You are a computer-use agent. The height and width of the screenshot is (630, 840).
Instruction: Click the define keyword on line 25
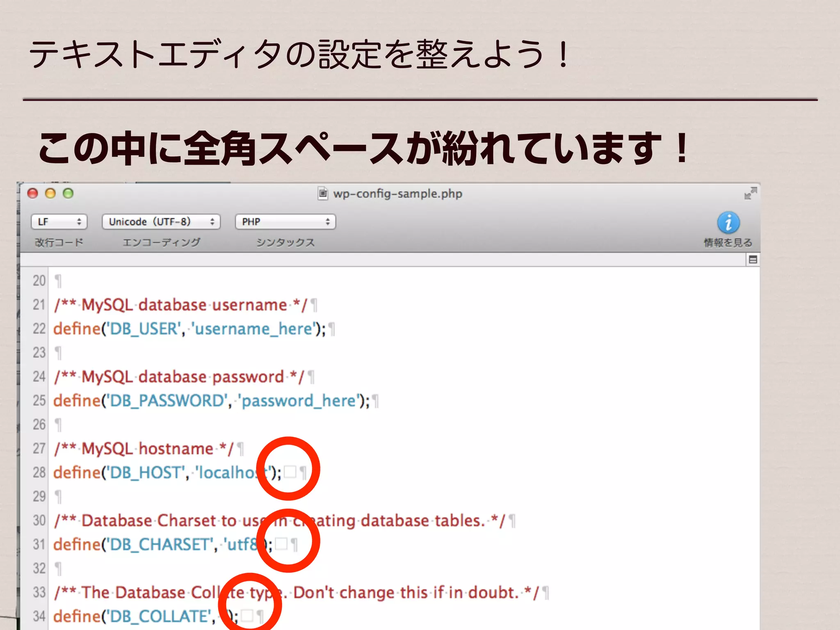[77, 401]
